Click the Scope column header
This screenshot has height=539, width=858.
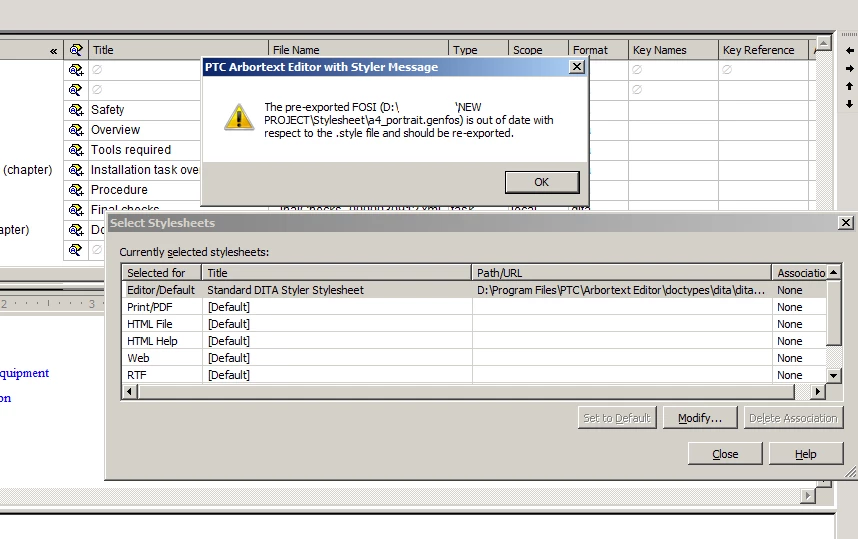(x=538, y=50)
